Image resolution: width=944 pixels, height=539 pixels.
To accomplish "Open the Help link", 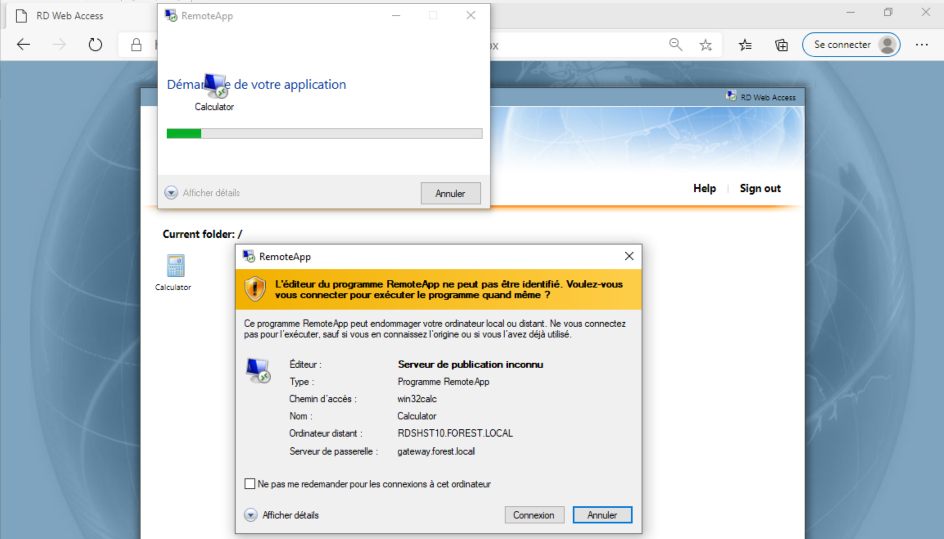I will point(704,188).
